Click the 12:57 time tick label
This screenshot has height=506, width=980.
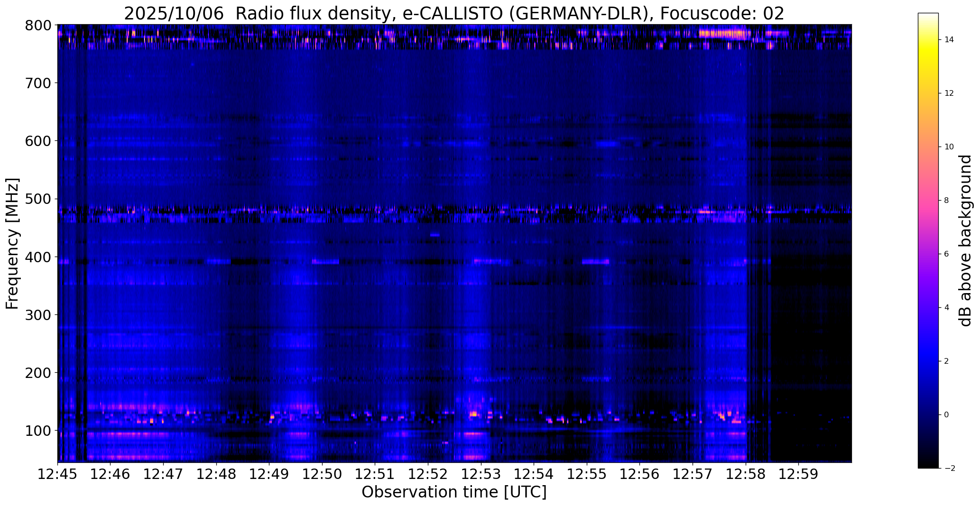(x=693, y=474)
